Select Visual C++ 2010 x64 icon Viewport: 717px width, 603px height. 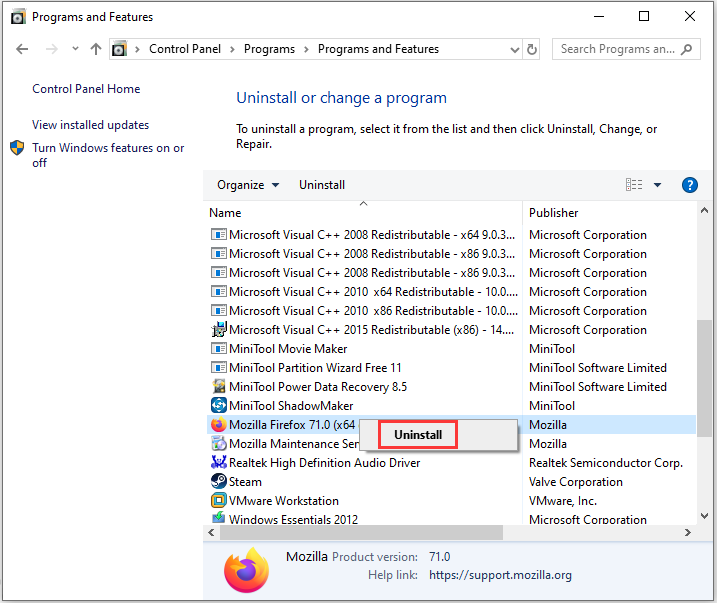[219, 291]
